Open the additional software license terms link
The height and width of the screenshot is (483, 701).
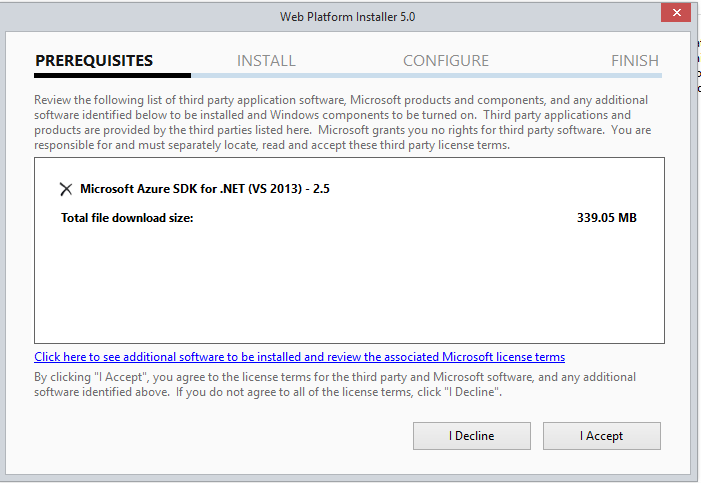(299, 357)
